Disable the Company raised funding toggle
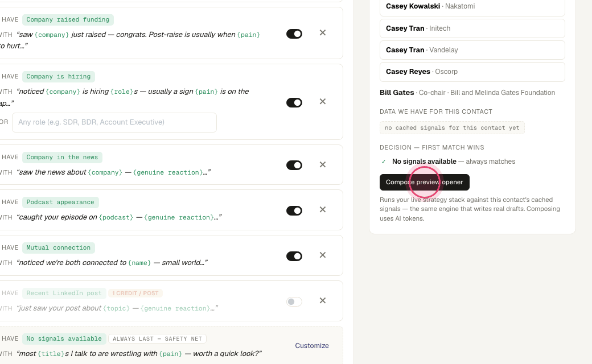This screenshot has width=592, height=364. (294, 34)
